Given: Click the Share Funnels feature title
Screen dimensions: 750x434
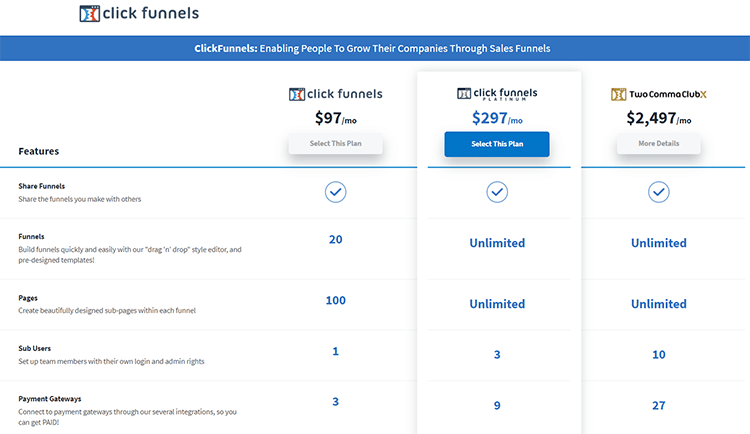Looking at the screenshot, I should coord(41,186).
